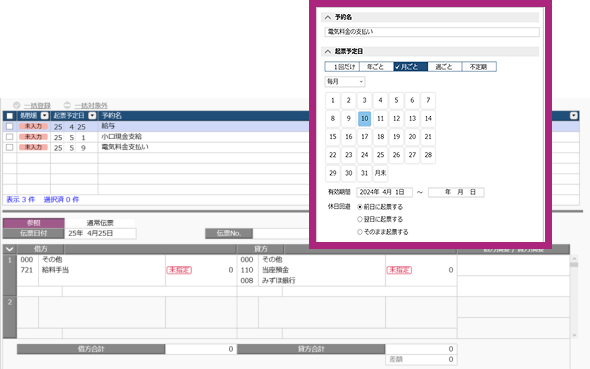This screenshot has height=369, width=590.
Task: Select the 1回だけ schedule tab
Action: (342, 67)
